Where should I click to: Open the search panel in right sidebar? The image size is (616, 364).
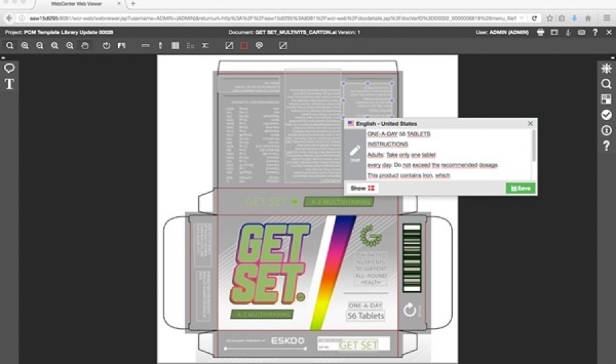click(x=606, y=84)
